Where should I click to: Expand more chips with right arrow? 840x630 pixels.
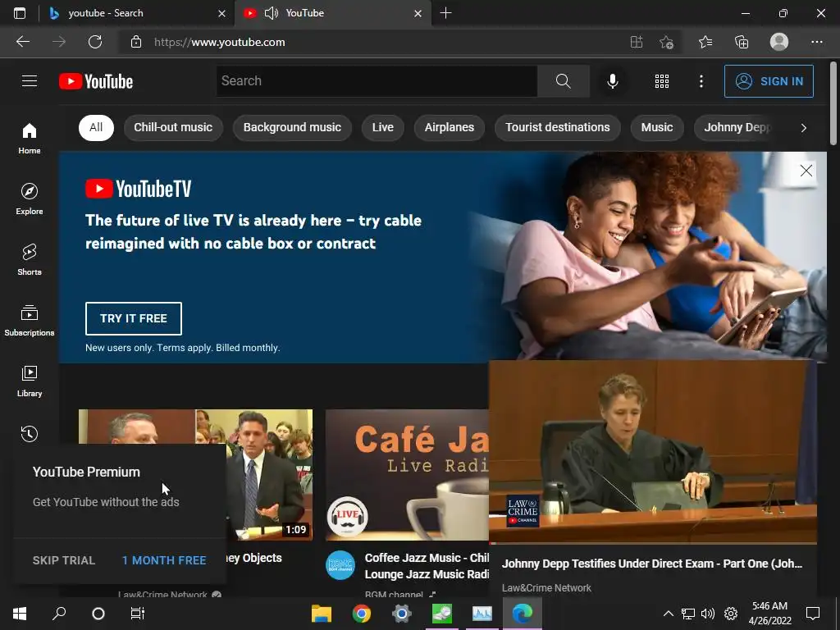pyautogui.click(x=803, y=127)
